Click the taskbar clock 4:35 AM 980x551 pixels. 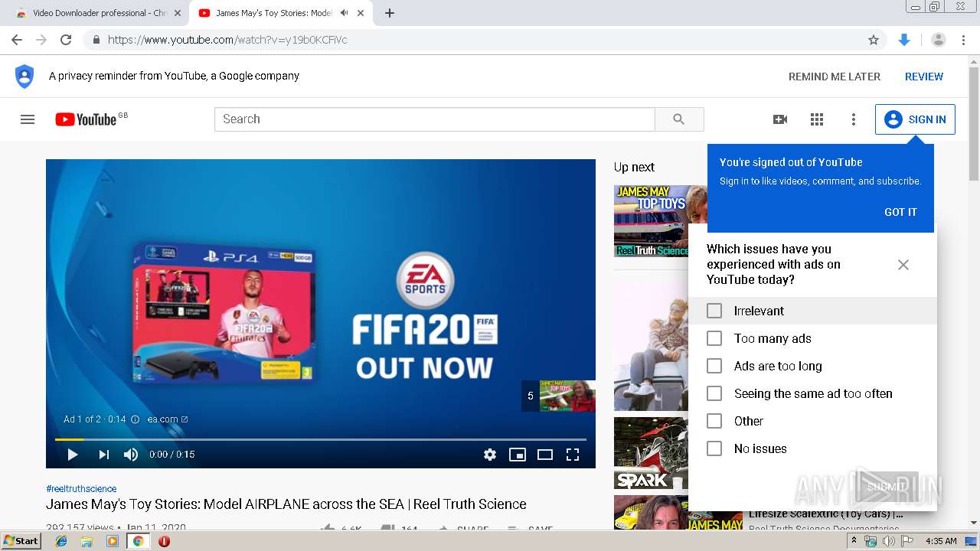click(x=941, y=541)
